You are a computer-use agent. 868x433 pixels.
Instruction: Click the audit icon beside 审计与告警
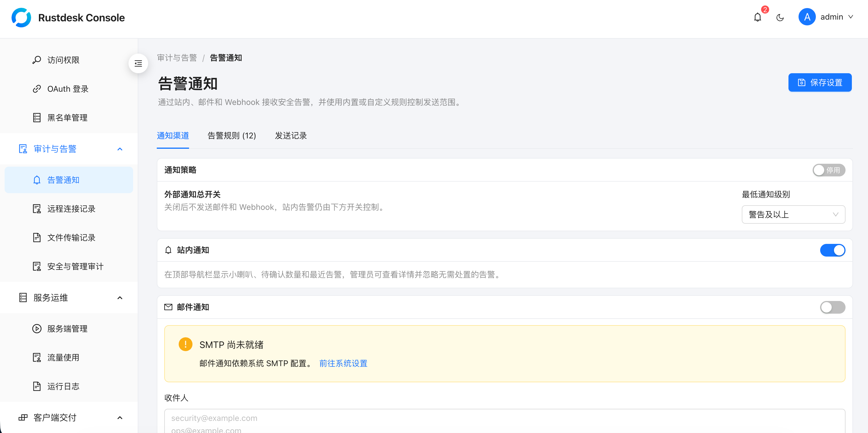tap(23, 149)
